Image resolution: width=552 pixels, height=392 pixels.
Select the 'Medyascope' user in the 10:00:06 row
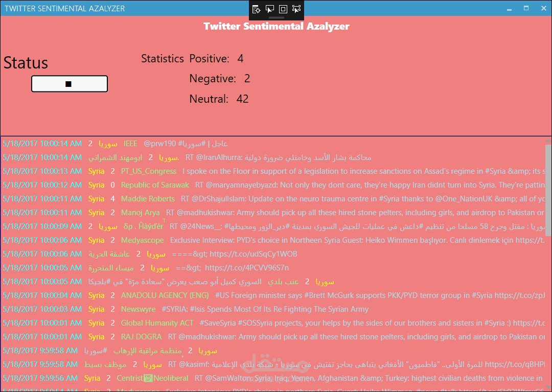tap(143, 240)
